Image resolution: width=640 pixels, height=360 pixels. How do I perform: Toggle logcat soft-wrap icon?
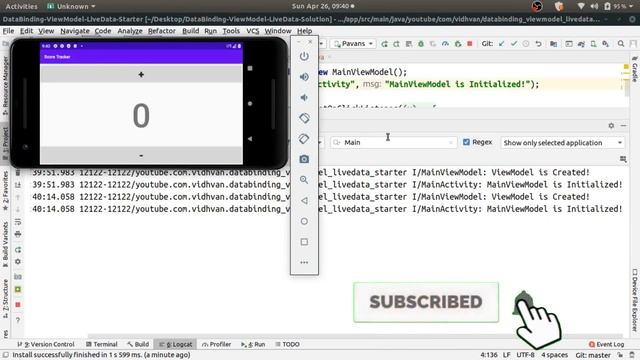[x=18, y=222]
